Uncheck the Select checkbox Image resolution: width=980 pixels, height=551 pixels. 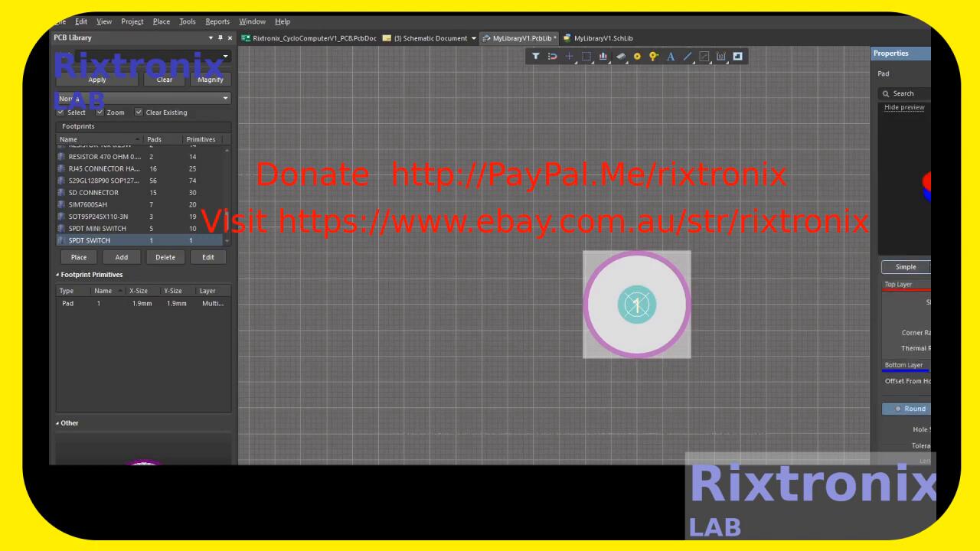click(x=61, y=112)
